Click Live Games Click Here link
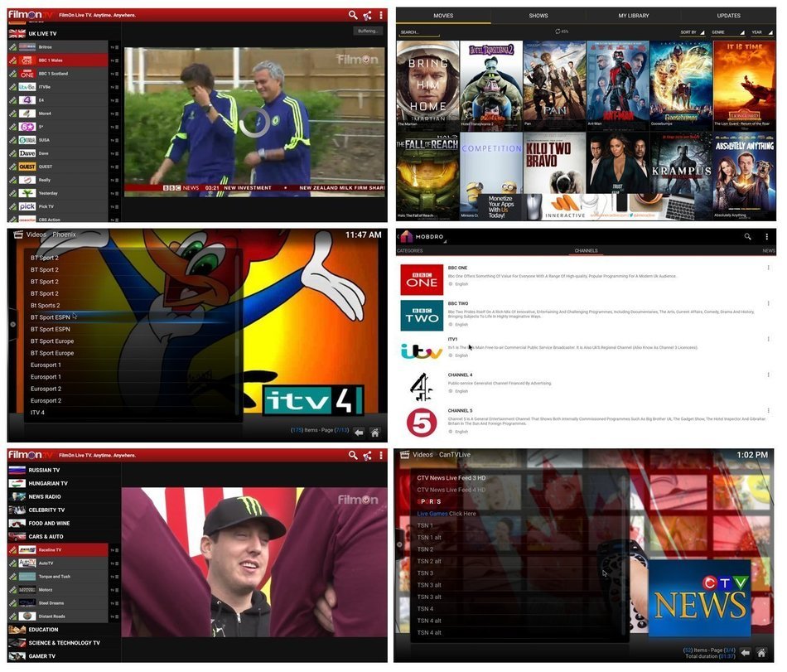This screenshot has width=787, height=672. click(447, 514)
